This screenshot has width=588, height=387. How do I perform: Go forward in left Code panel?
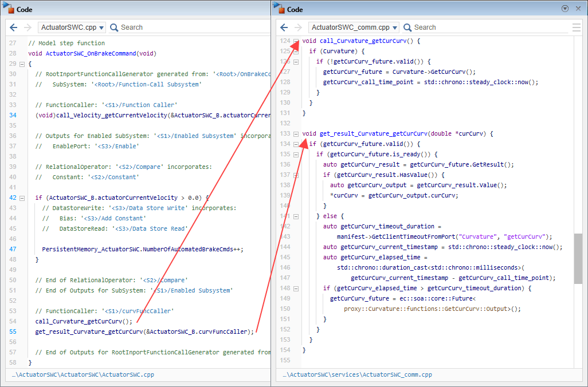[28, 27]
